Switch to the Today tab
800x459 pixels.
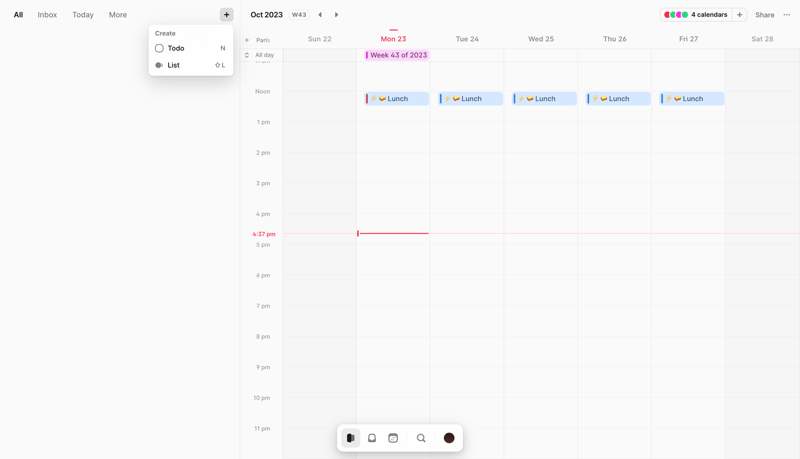click(83, 15)
